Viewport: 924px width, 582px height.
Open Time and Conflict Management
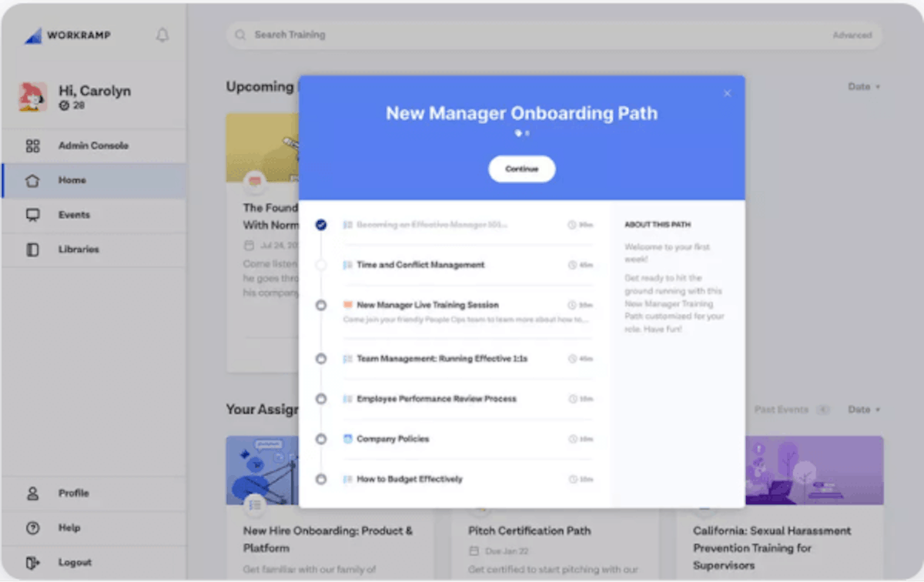pos(420,265)
